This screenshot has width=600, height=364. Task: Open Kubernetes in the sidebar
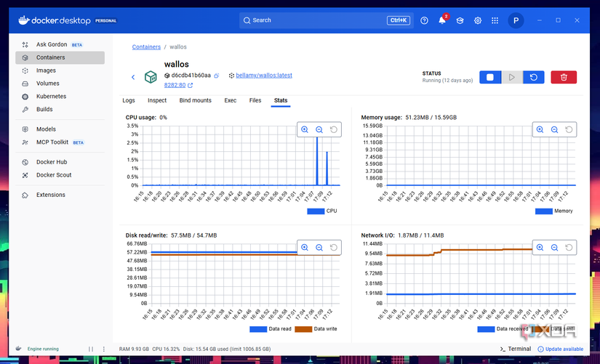pyautogui.click(x=60, y=97)
